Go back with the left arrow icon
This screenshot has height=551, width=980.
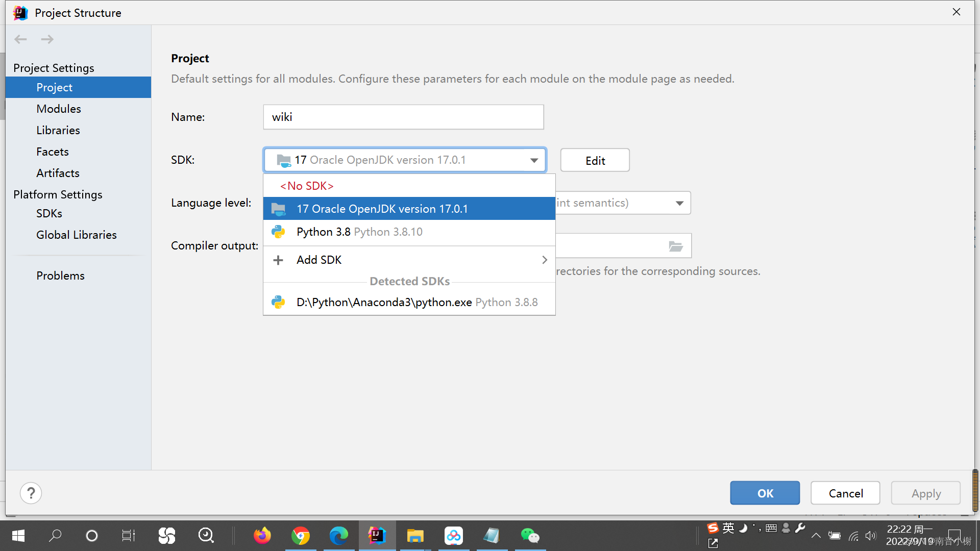pos(20,39)
